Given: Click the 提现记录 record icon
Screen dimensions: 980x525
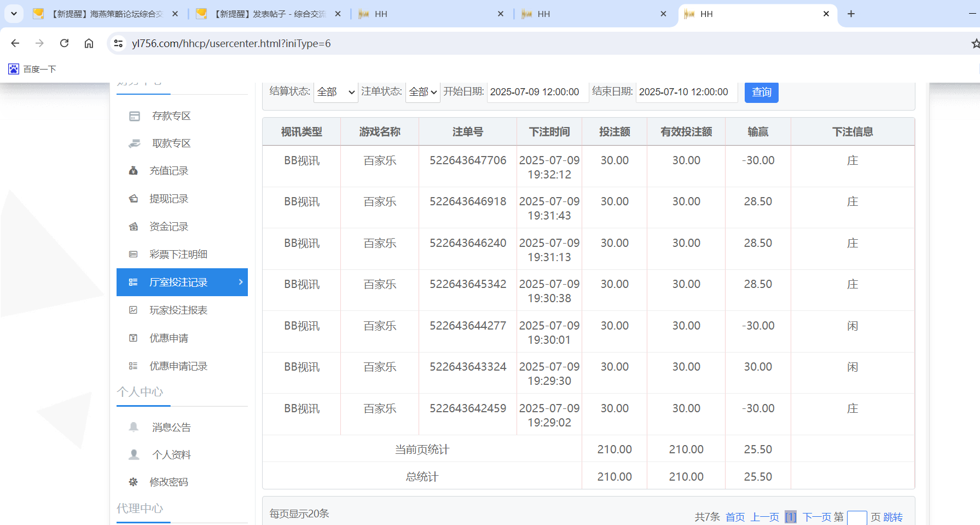Looking at the screenshot, I should point(133,198).
